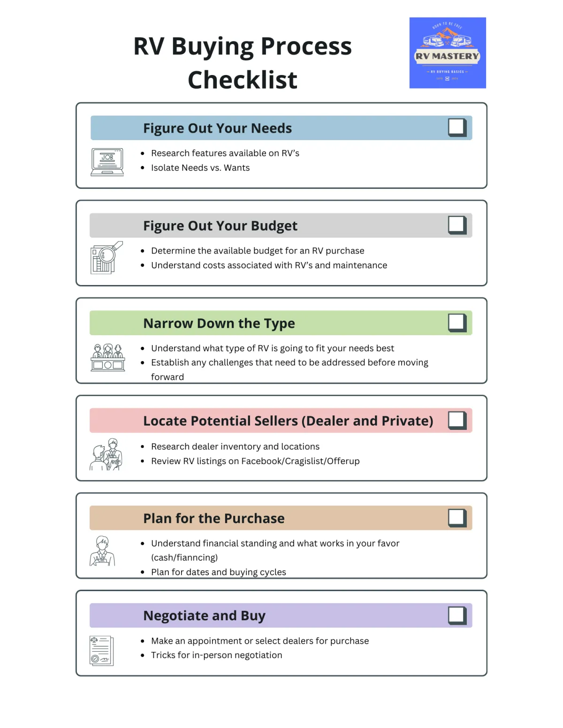Click the Negotiate and Buy heading
Screen dimensions: 563x728
205,615
